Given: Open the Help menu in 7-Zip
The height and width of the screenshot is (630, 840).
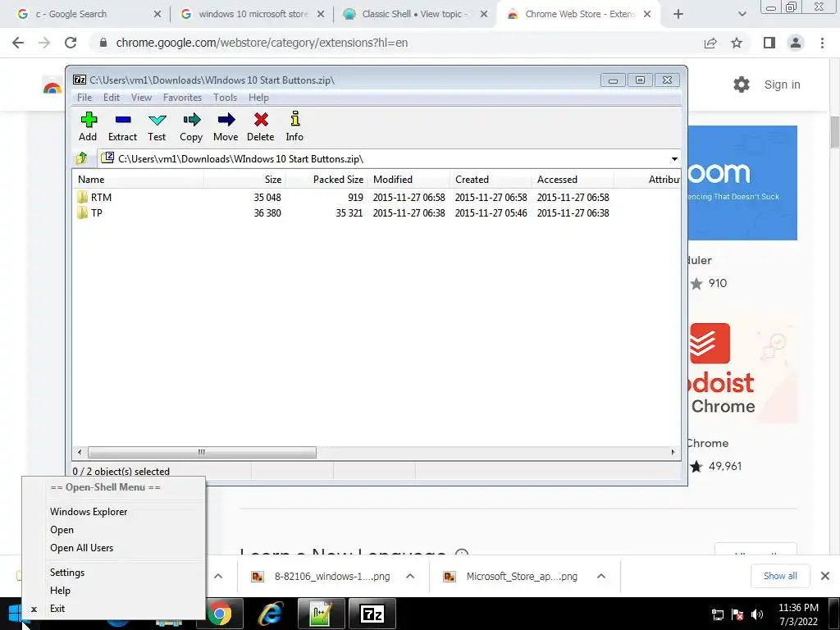Looking at the screenshot, I should click(x=258, y=98).
